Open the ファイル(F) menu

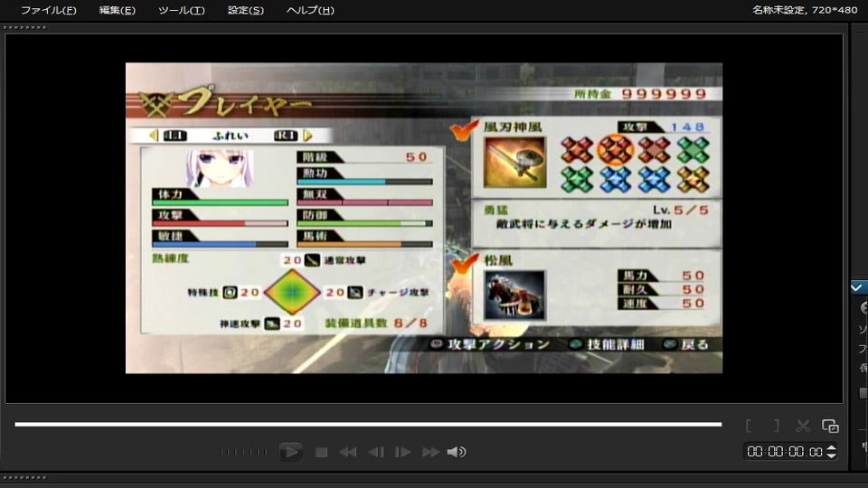tap(48, 10)
